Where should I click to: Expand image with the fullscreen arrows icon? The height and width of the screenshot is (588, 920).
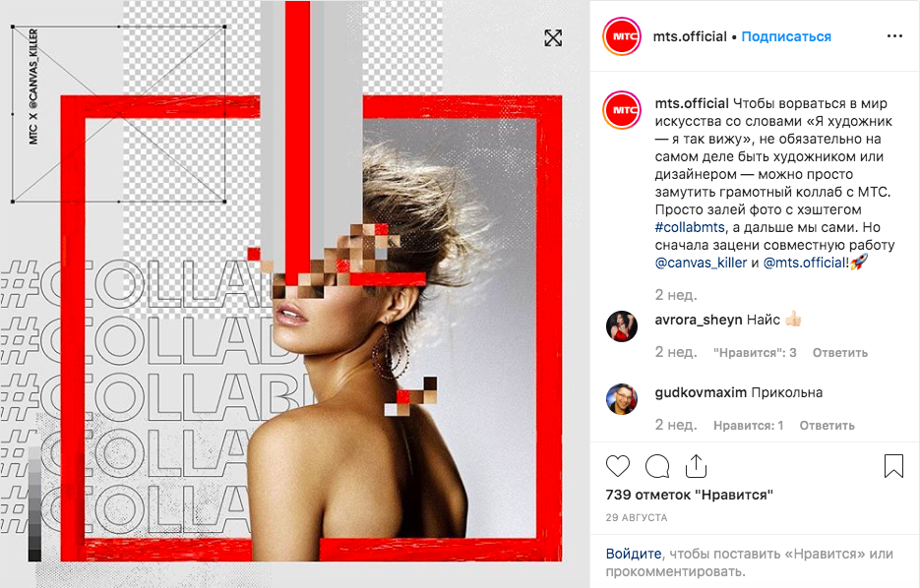pyautogui.click(x=553, y=38)
